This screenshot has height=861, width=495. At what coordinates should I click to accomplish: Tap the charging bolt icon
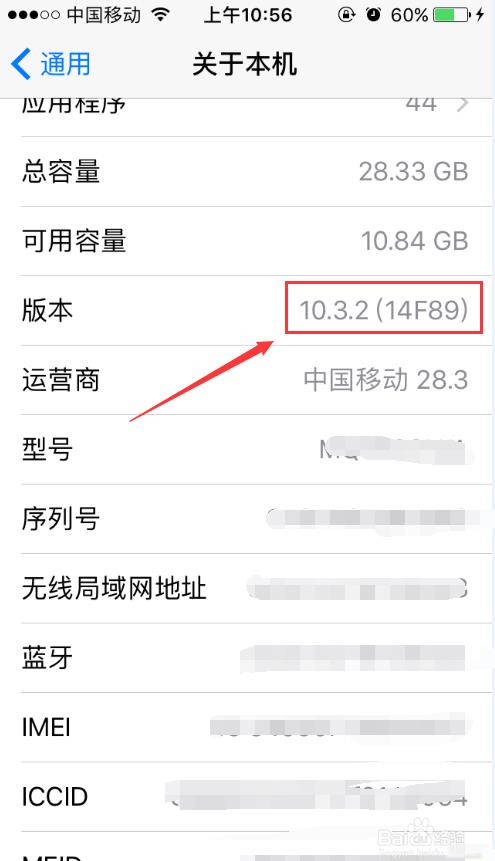click(480, 15)
